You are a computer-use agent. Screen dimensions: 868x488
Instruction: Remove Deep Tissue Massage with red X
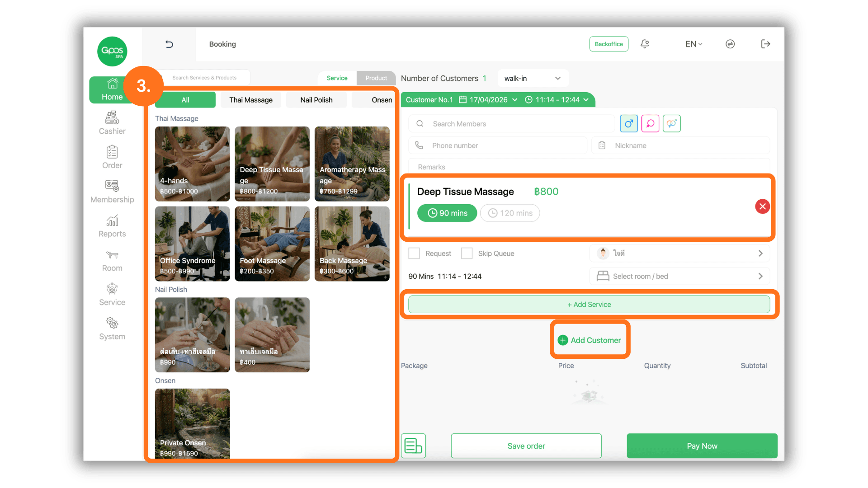[x=762, y=206]
